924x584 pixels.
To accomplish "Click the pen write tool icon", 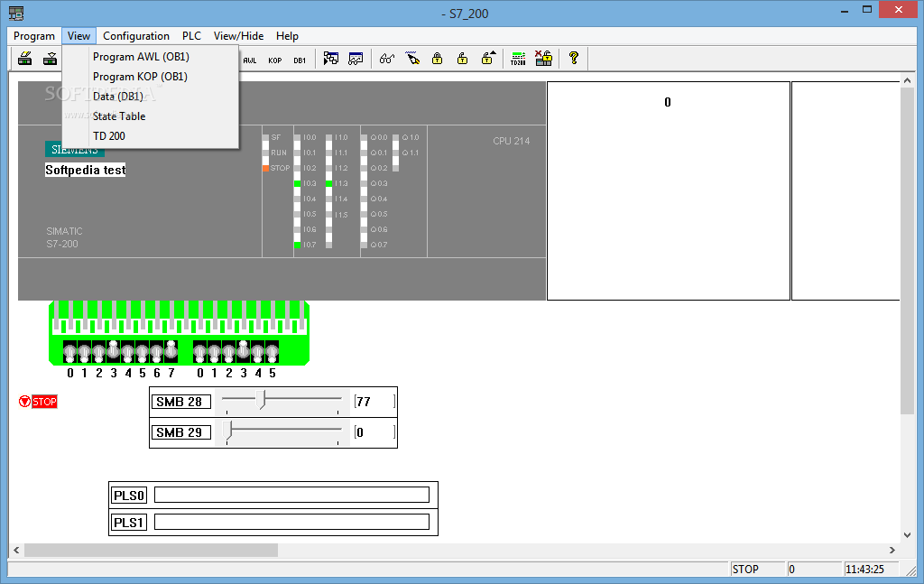I will (412, 59).
